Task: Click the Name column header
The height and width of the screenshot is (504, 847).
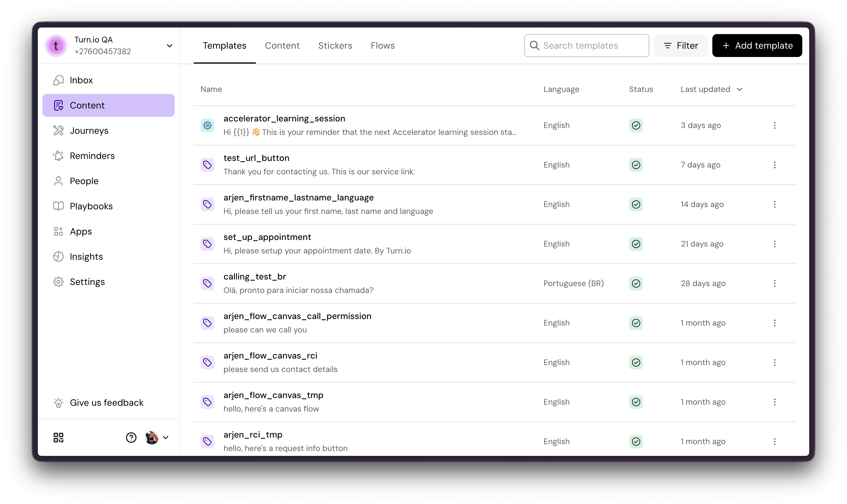Action: (211, 89)
